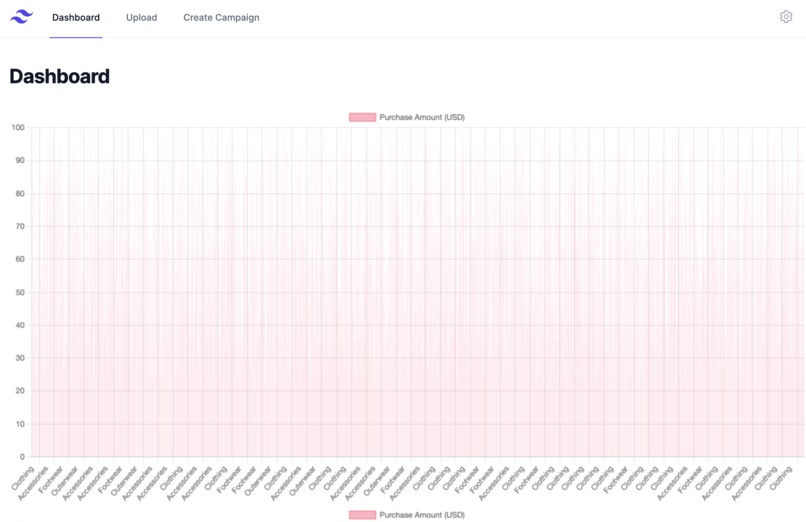Click the first Clothing x-axis label
The height and width of the screenshot is (522, 806).
pos(23,478)
